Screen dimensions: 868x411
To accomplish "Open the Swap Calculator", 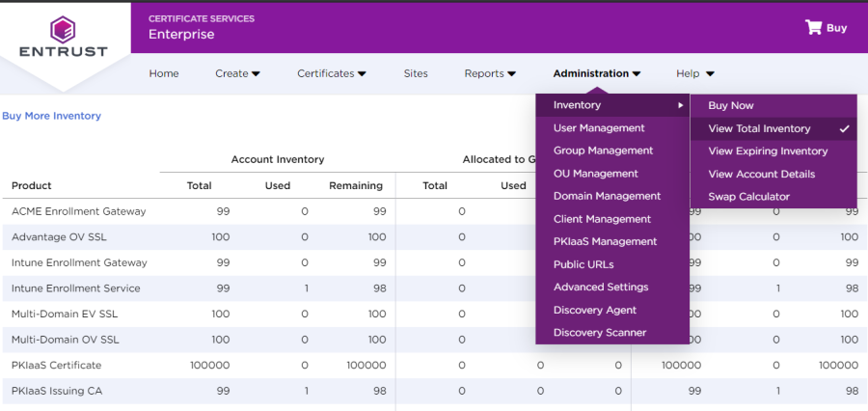I will [x=748, y=196].
